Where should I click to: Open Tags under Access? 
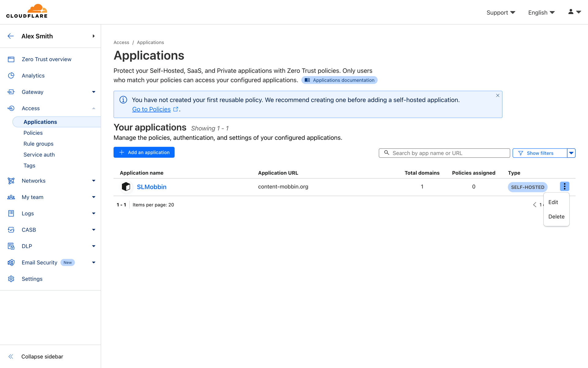(x=29, y=166)
